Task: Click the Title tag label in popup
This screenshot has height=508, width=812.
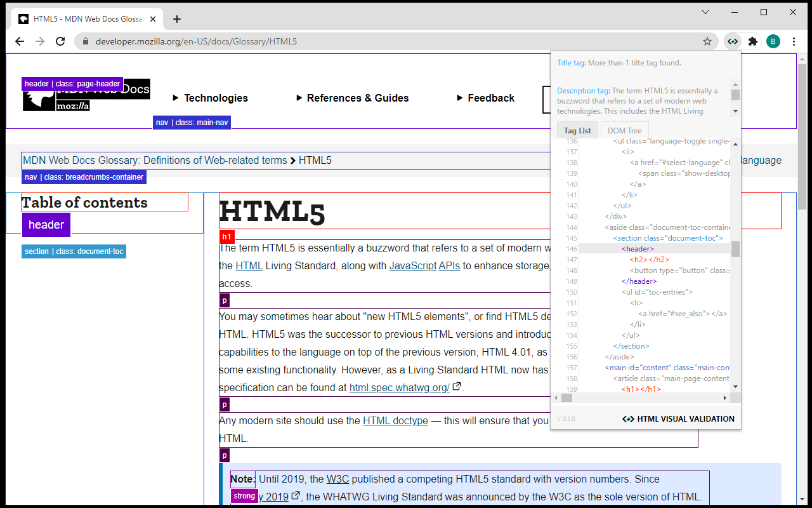Action: click(x=571, y=63)
